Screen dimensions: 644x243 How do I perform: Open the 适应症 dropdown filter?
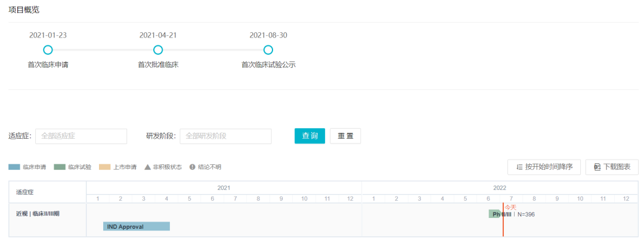[x=81, y=136]
